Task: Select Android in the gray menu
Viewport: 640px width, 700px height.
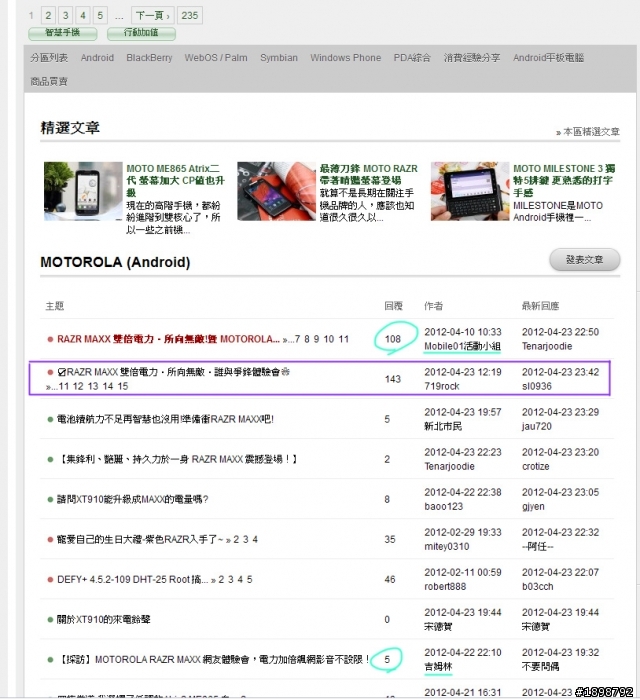Action: pos(97,58)
